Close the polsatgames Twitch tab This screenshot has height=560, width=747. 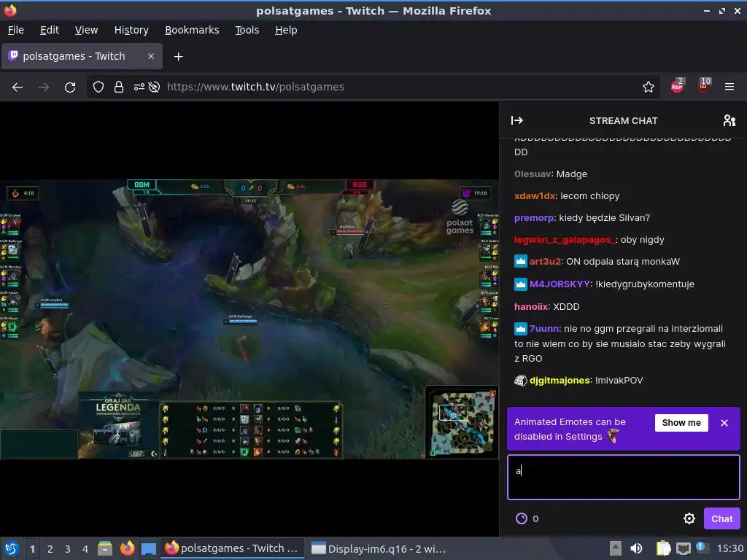(150, 56)
